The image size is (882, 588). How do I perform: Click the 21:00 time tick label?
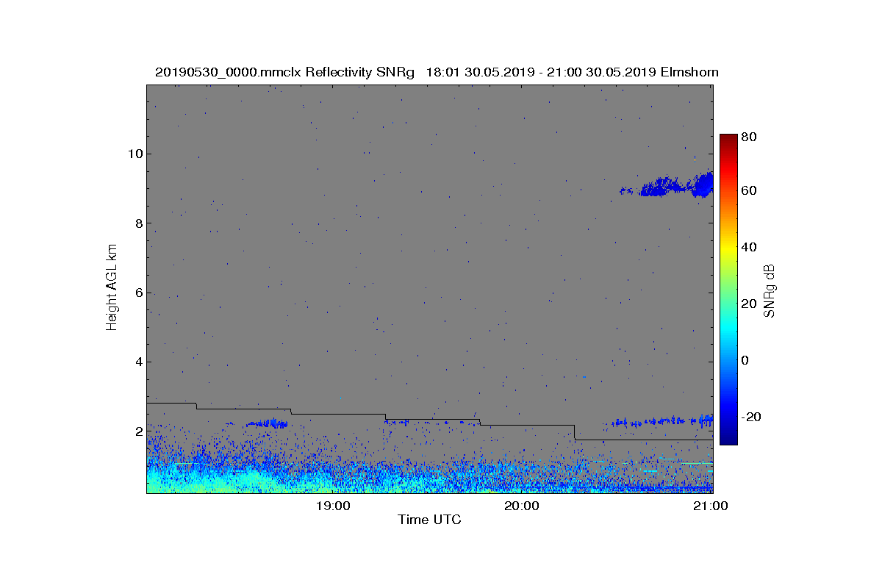click(711, 506)
